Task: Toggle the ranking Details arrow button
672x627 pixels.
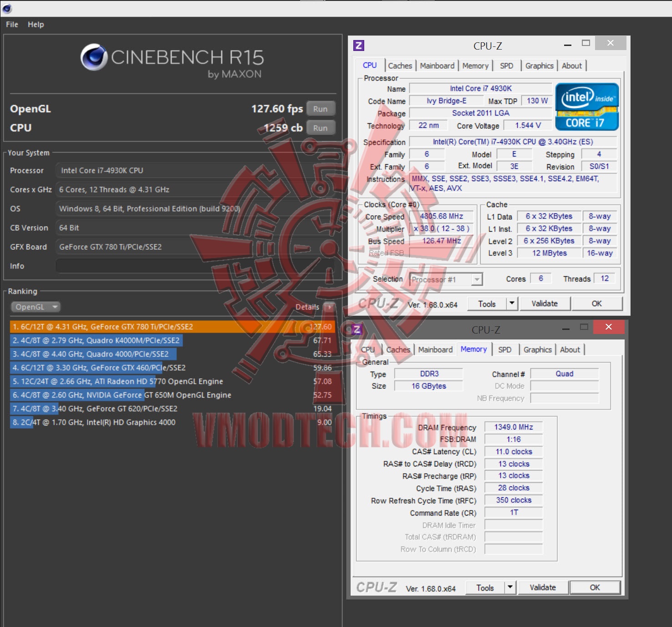Action: (329, 307)
